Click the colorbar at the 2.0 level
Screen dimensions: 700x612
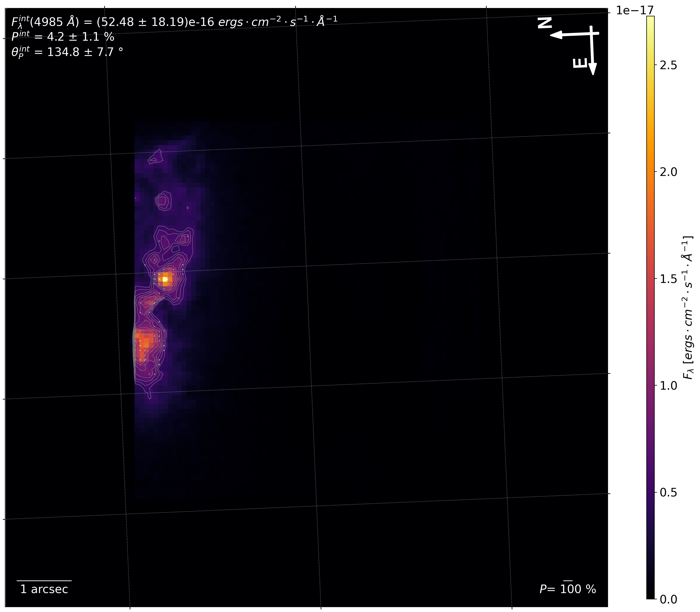[x=650, y=172]
